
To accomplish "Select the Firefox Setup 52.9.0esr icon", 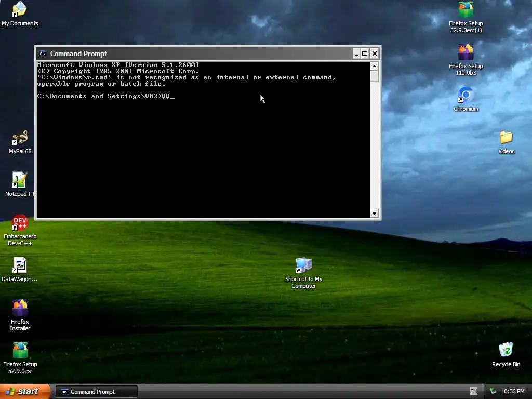I will click(20, 358).
